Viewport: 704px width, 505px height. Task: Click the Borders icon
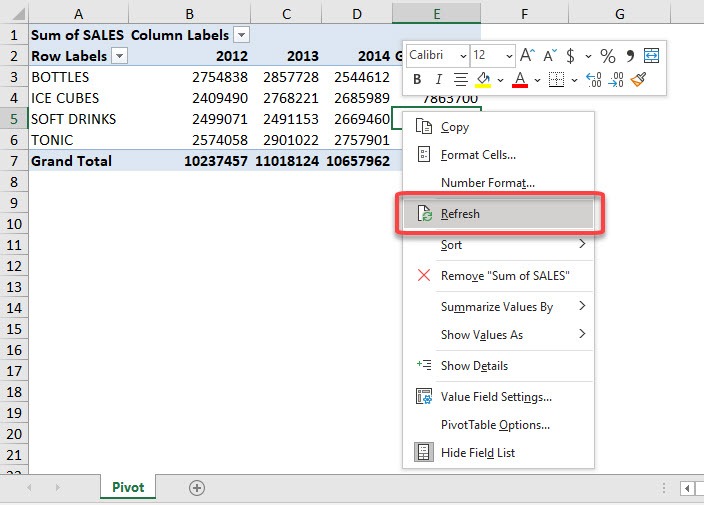[x=556, y=79]
